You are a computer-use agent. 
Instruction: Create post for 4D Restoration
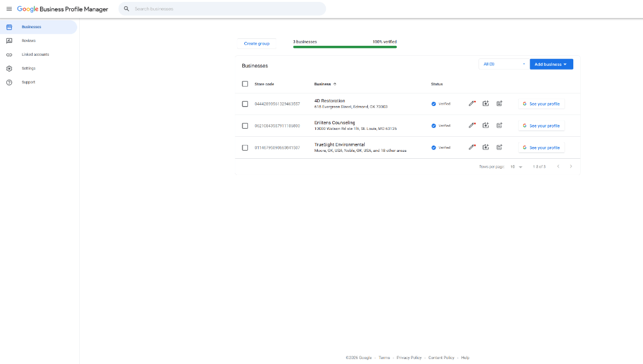499,104
